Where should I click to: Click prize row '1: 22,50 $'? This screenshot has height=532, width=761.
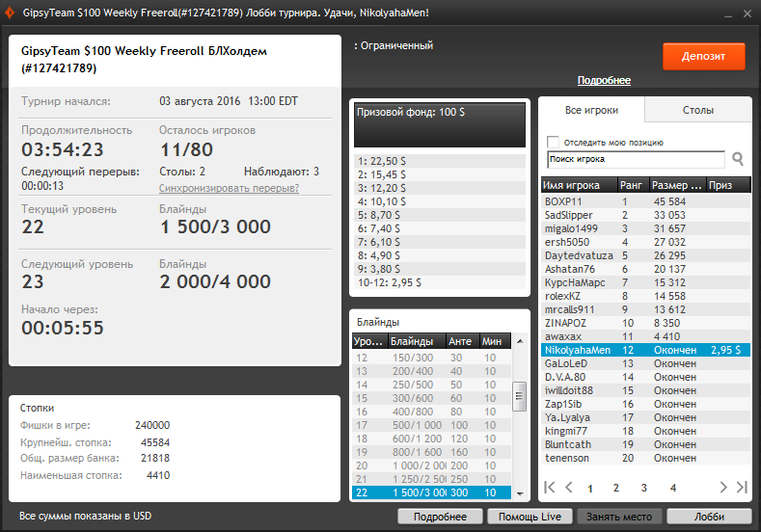click(x=440, y=161)
